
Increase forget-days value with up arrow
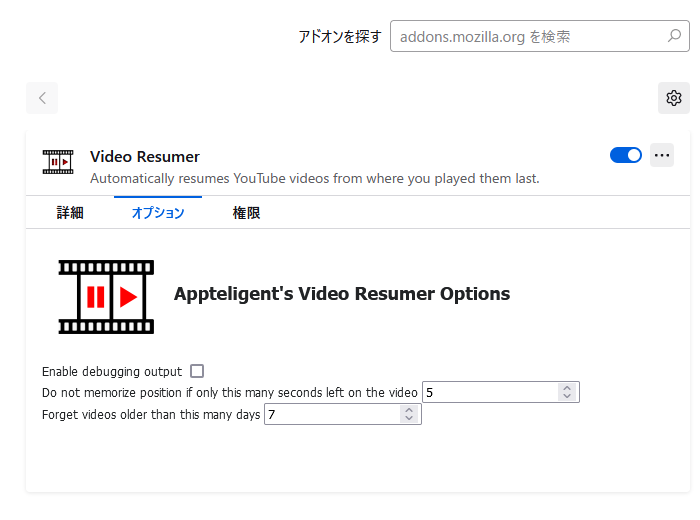[x=409, y=410]
